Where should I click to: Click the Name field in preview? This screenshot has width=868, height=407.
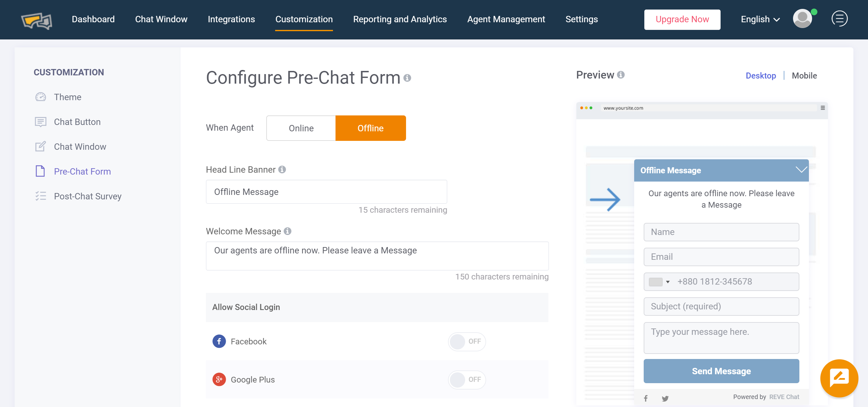click(721, 232)
